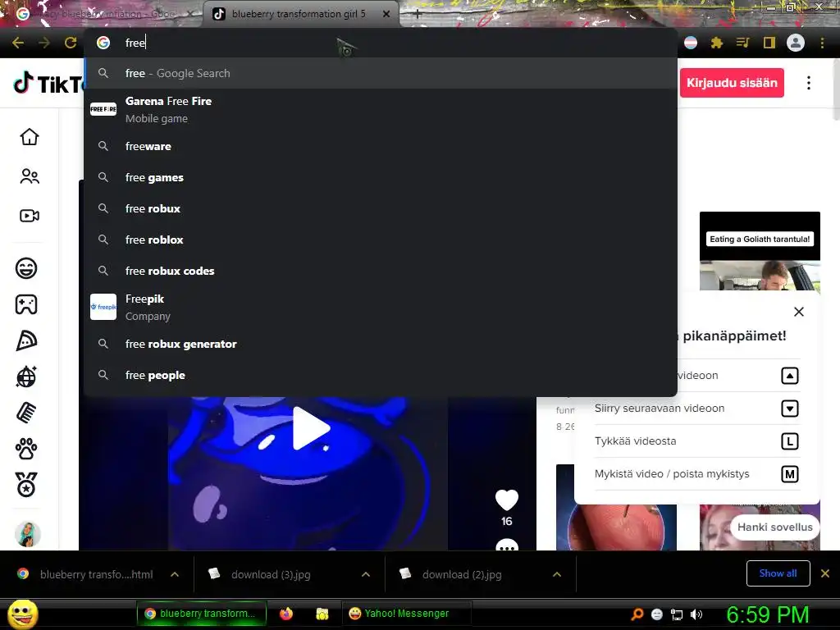Open the TikTok Following people icon
The image size is (840, 630).
(x=30, y=176)
